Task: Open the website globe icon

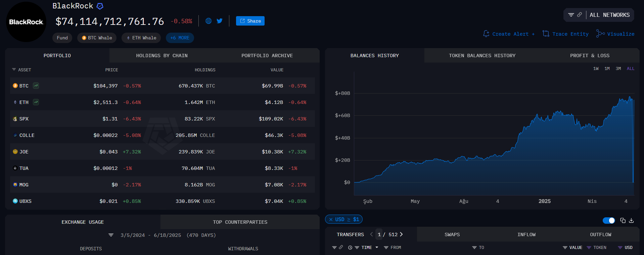Action: [x=209, y=21]
